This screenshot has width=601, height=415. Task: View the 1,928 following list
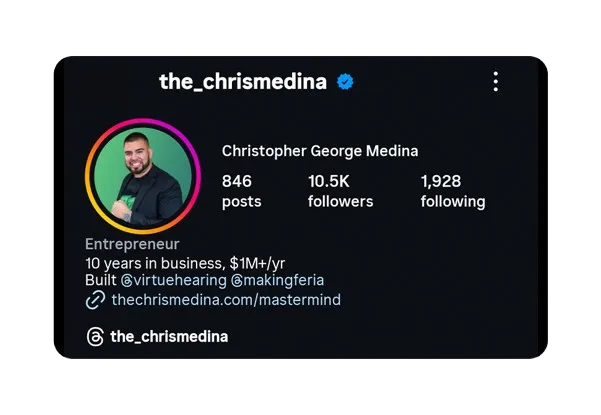point(453,191)
